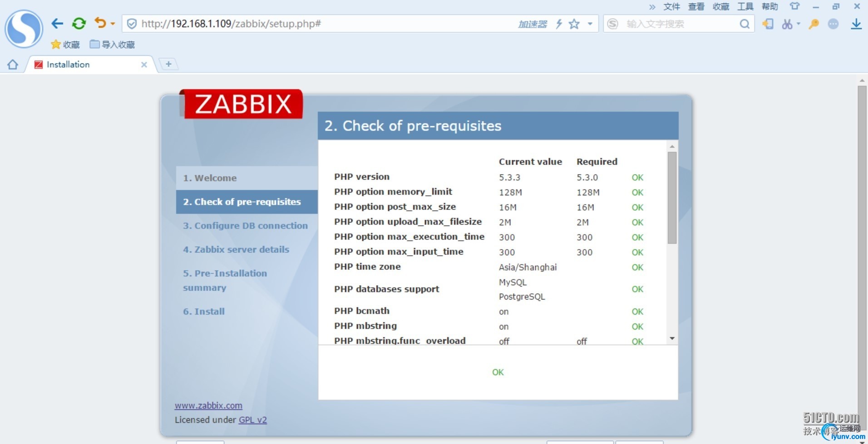Viewport: 868px width, 444px height.
Task: Click the Sogou browser logo
Action: tap(24, 29)
